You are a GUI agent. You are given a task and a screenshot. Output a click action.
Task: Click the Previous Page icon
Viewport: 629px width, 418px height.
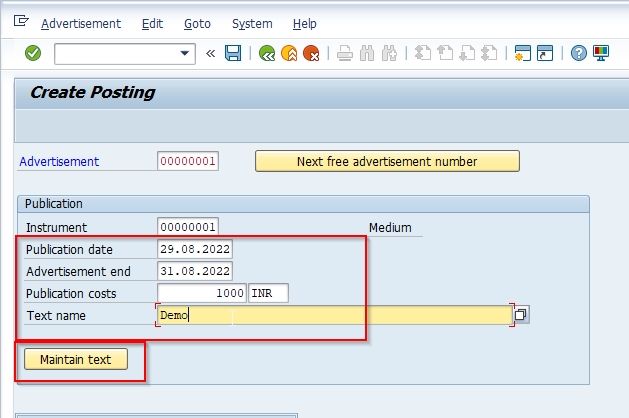click(x=445, y=53)
